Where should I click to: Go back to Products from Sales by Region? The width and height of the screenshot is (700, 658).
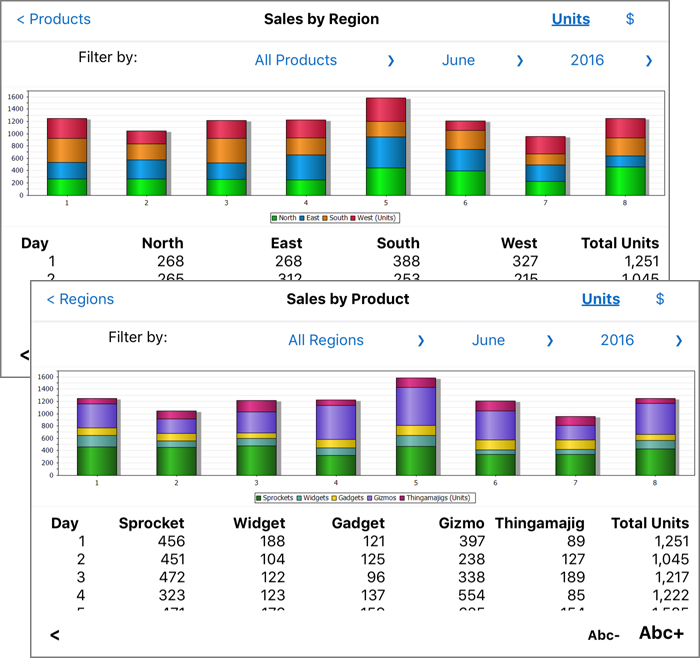click(54, 19)
